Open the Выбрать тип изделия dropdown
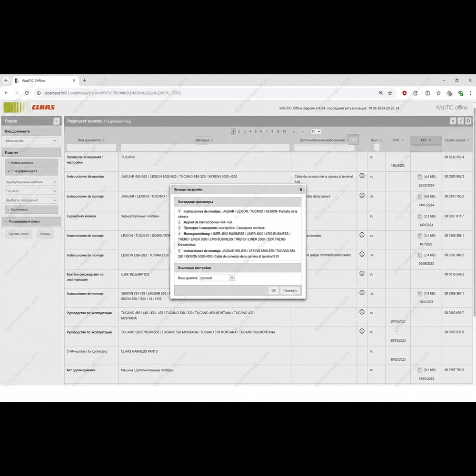 coord(31,200)
